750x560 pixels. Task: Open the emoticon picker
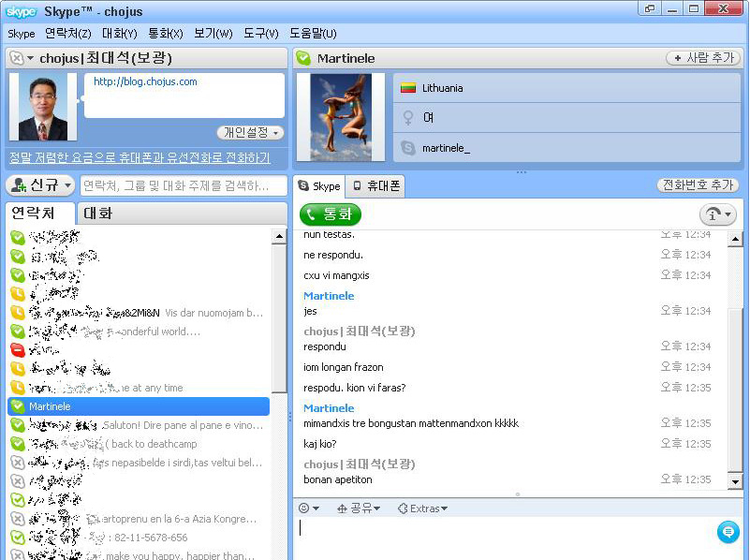(309, 508)
